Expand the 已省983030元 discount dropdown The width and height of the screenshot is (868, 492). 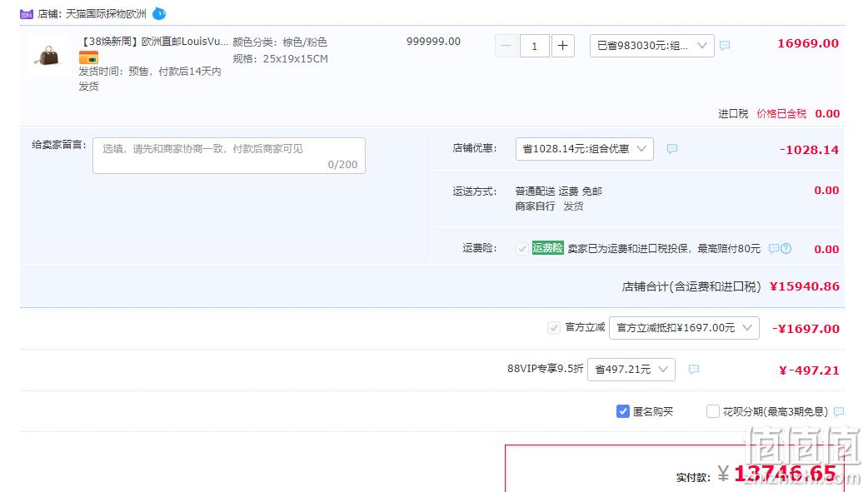coord(651,46)
